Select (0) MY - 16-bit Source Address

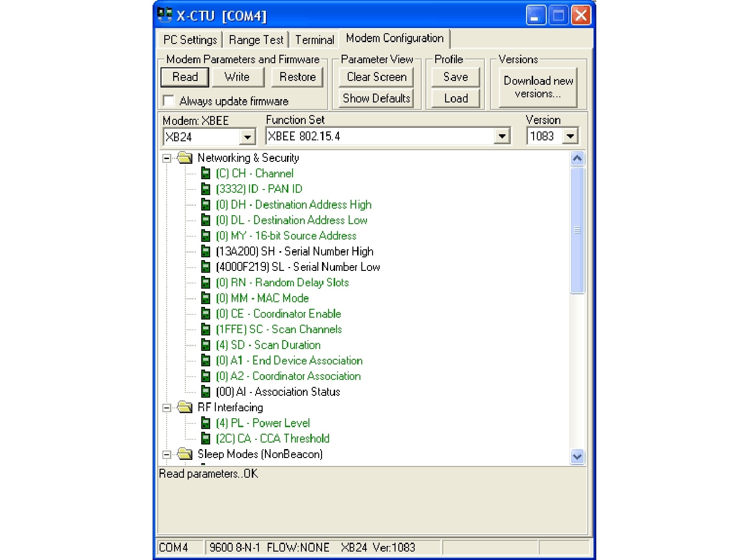[286, 236]
